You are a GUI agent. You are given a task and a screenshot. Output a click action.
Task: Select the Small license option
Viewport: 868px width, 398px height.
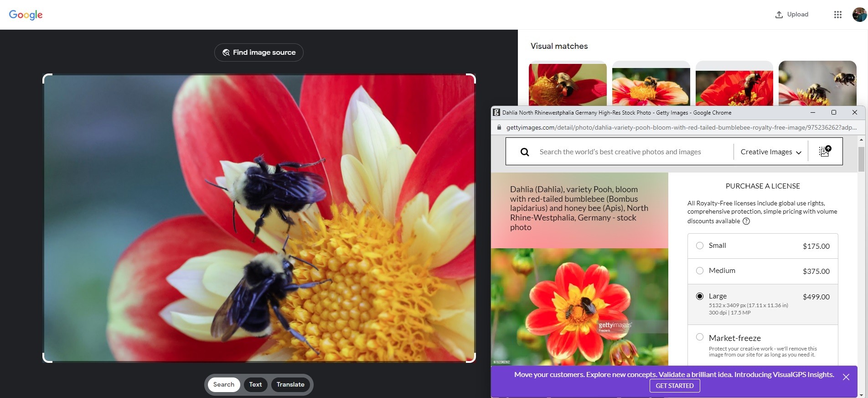pos(700,246)
